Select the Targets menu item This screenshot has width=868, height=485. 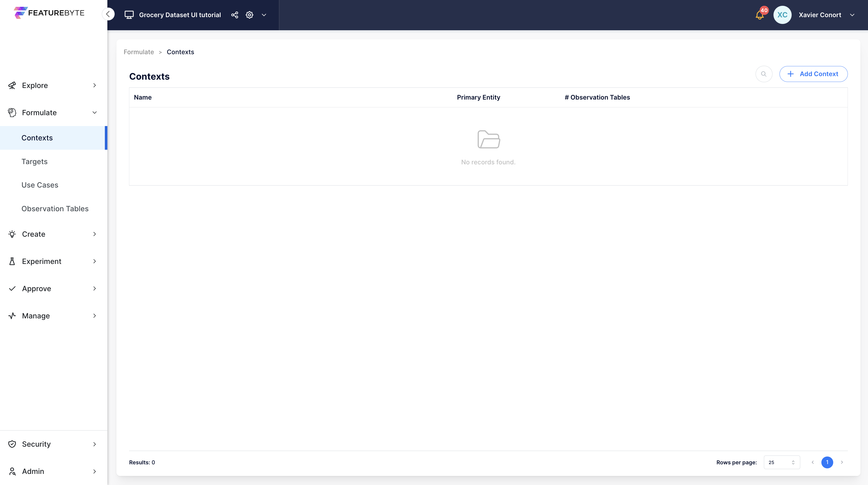pyautogui.click(x=35, y=161)
